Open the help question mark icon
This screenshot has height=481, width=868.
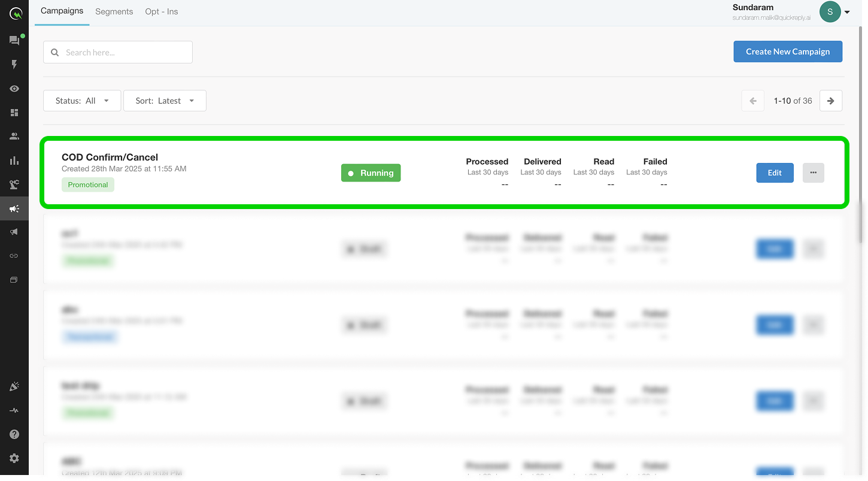(x=14, y=434)
